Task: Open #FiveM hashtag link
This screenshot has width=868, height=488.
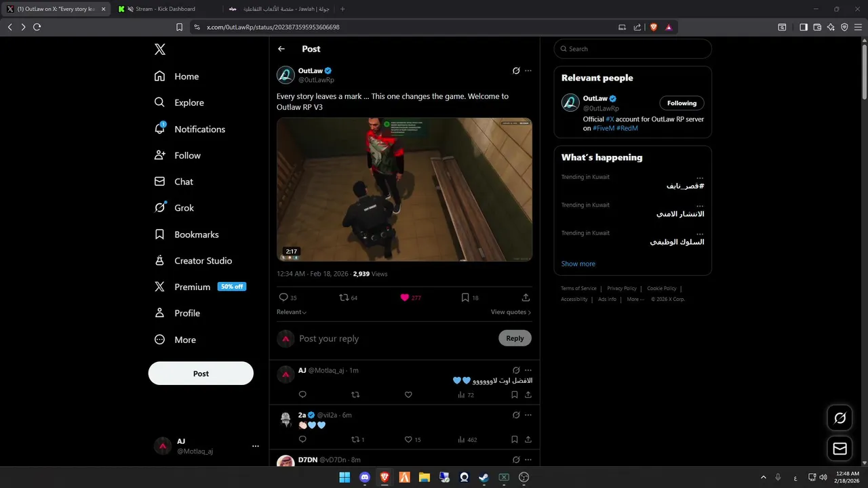Action: 604,128
